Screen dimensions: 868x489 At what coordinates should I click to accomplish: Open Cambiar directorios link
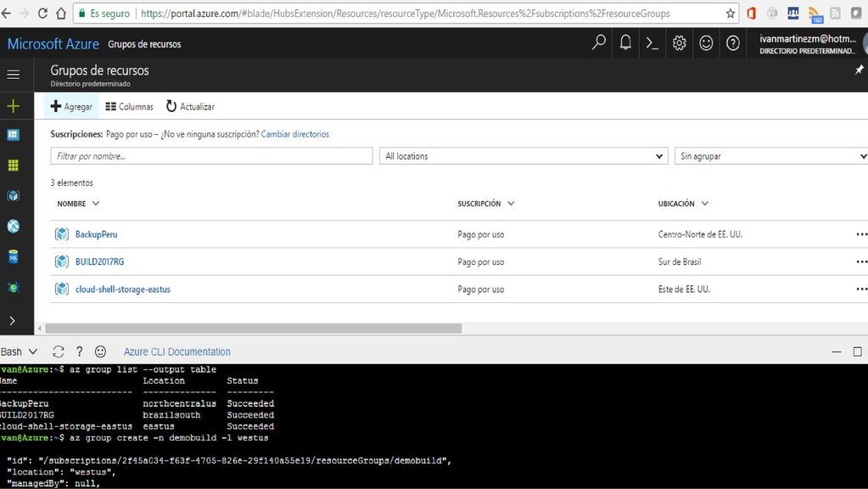[295, 134]
